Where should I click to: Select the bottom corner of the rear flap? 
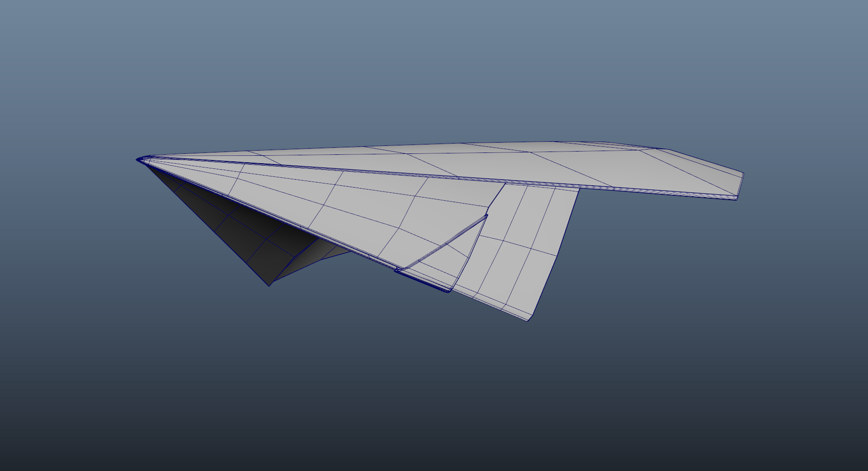[528, 320]
